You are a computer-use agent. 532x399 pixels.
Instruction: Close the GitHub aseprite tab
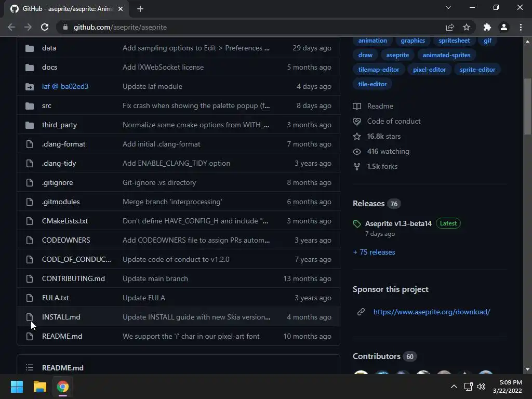click(x=121, y=9)
